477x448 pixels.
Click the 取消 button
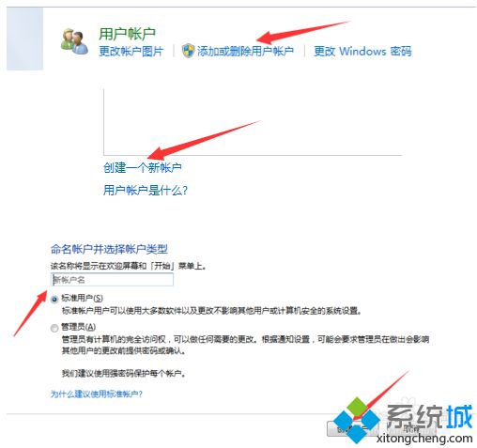tap(409, 428)
